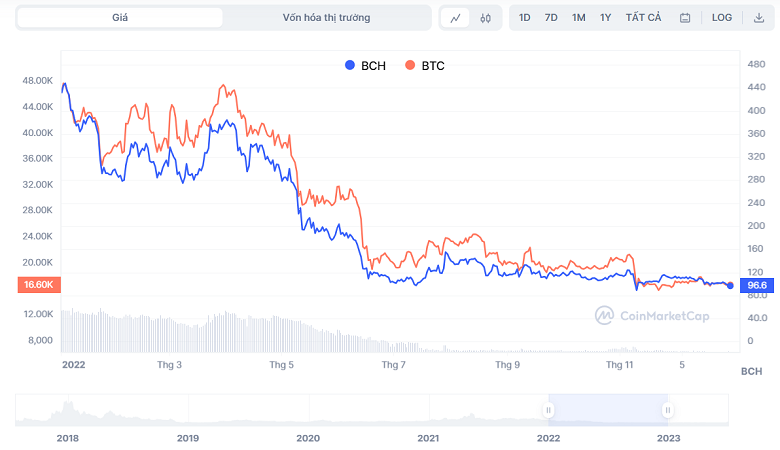The image size is (780, 450).
Task: Click the blue BCH legend dot
Action: 350,65
